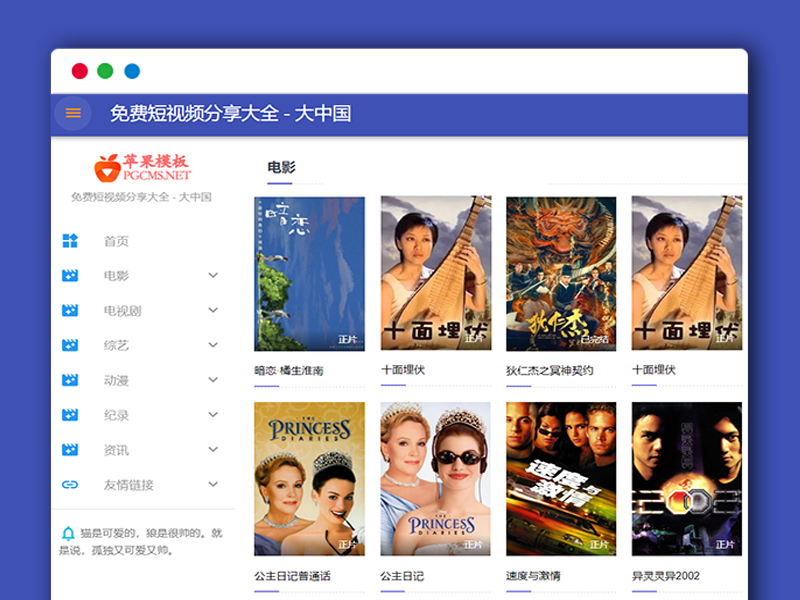Click the yellow Princess Diaries poster

pos(309,479)
